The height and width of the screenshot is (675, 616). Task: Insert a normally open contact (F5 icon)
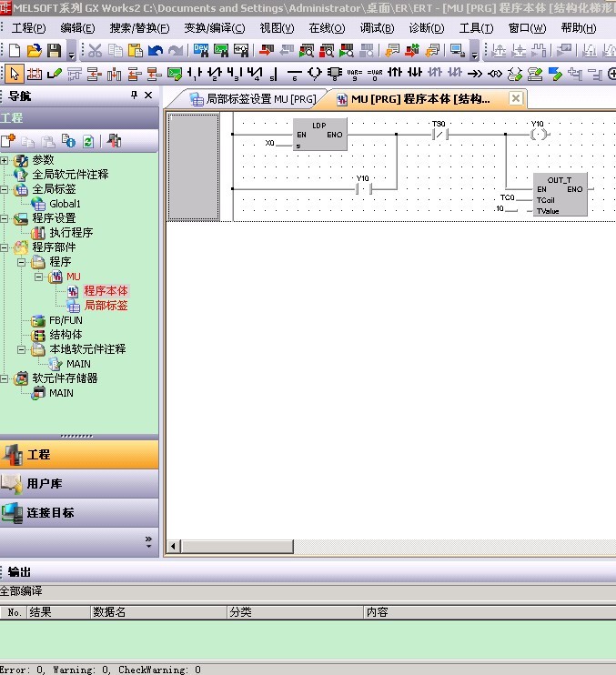coord(194,74)
